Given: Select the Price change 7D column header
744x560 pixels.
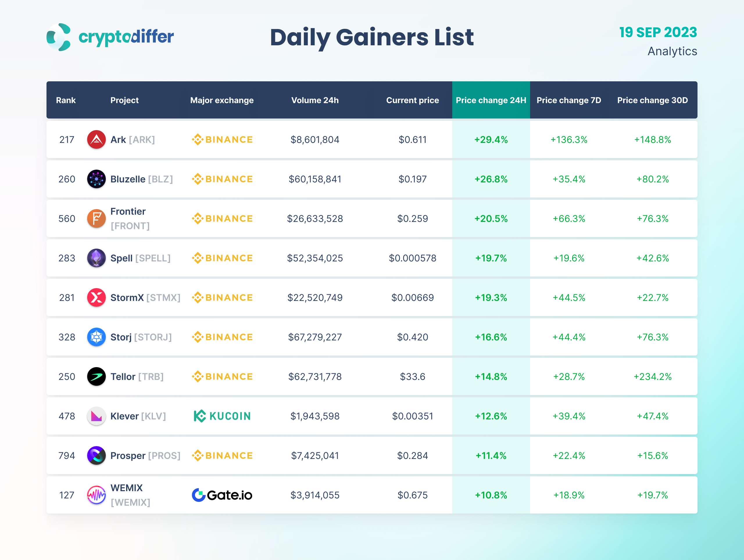Looking at the screenshot, I should (x=568, y=100).
